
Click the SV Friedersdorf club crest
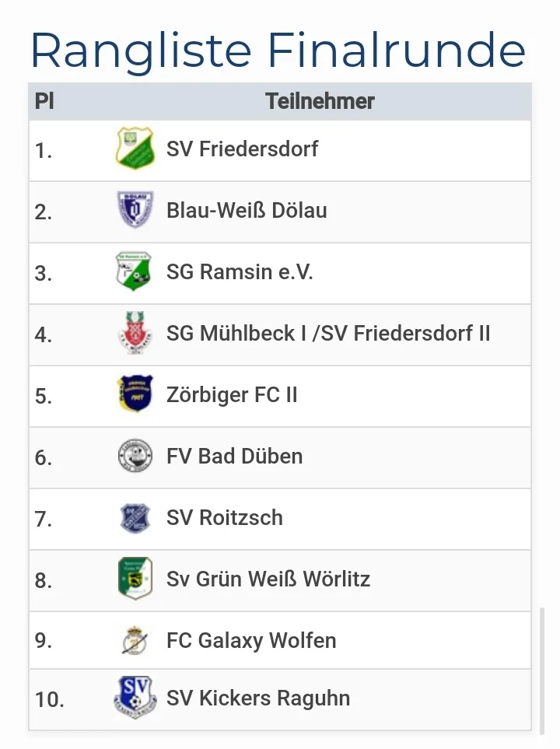135,149
